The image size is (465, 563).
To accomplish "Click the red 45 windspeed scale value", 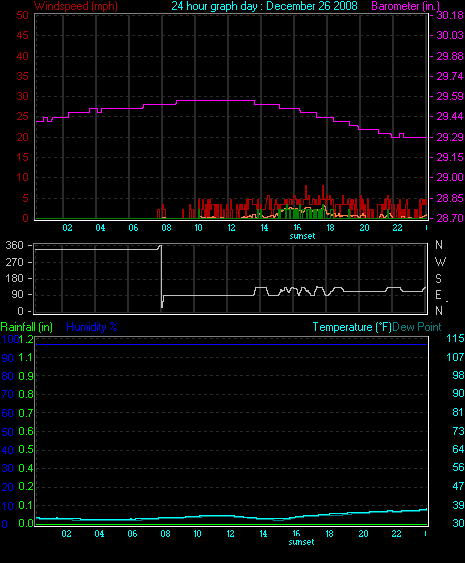I will point(22,35).
